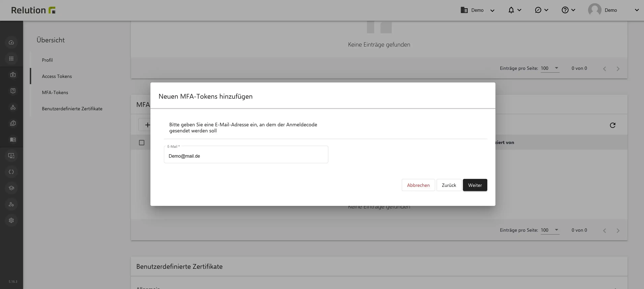Open the apps grid icon in sidebar

pos(11,59)
